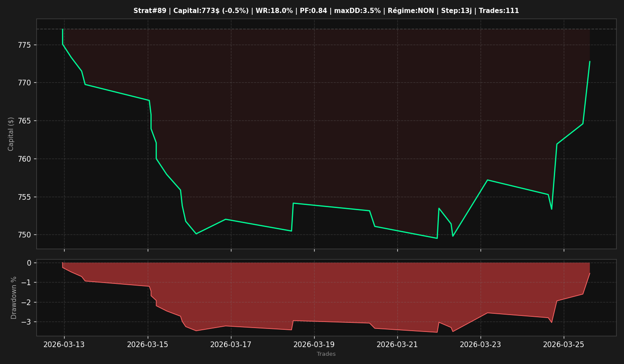Select the 770 capital tick label
This screenshot has width=624, height=364.
click(25, 83)
